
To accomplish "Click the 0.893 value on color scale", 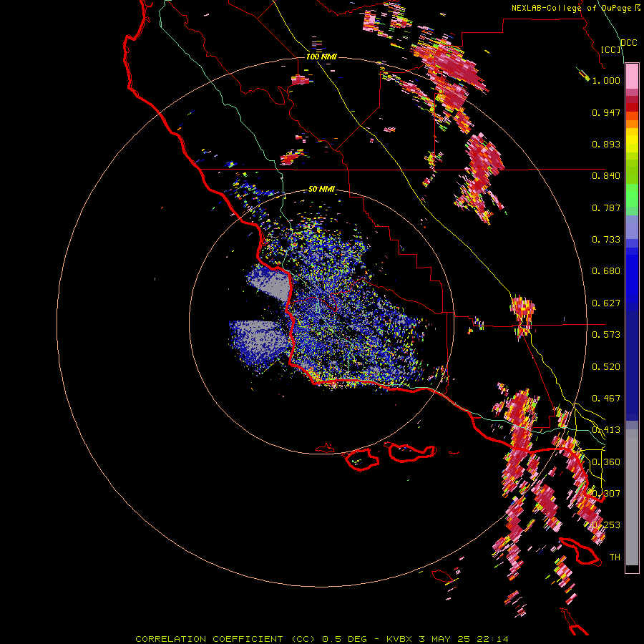I will (x=606, y=144).
